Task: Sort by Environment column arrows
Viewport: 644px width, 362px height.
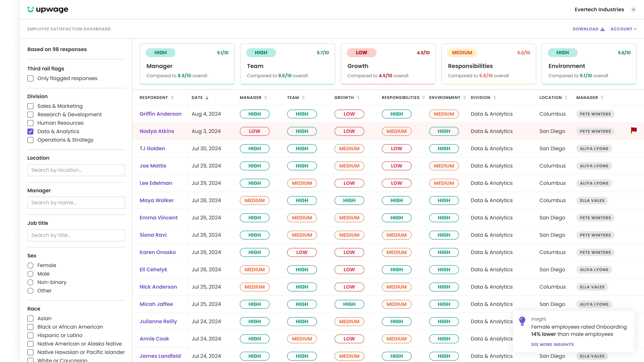Action: click(x=464, y=98)
